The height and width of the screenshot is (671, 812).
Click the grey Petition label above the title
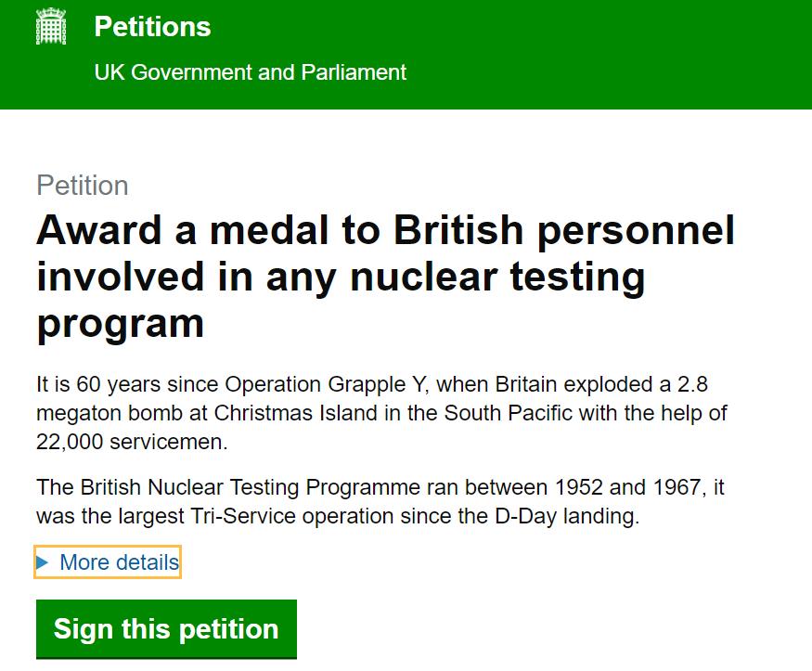(x=83, y=186)
